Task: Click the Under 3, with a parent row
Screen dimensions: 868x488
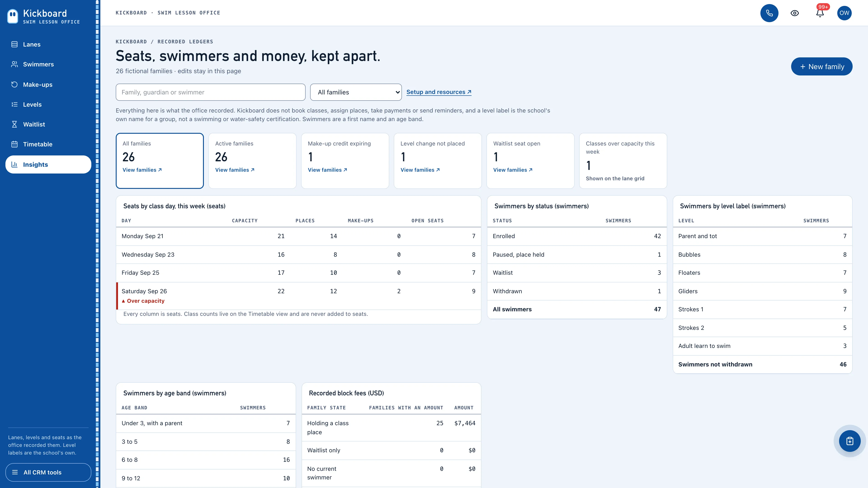Action: (206, 423)
